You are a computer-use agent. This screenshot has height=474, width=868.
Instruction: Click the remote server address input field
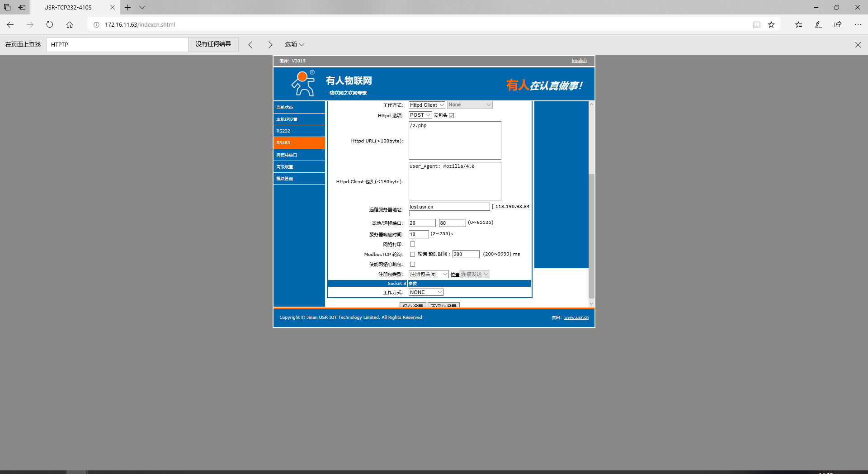449,207
